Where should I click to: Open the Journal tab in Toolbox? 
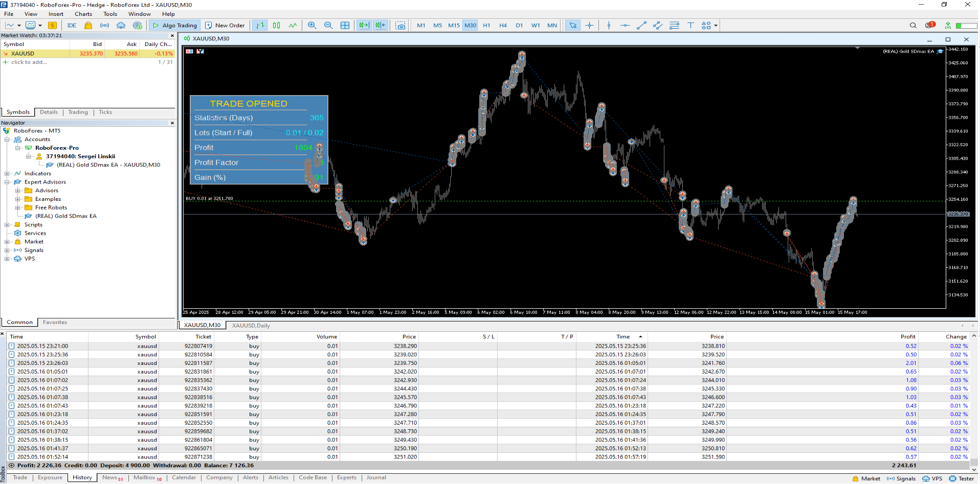[376, 477]
